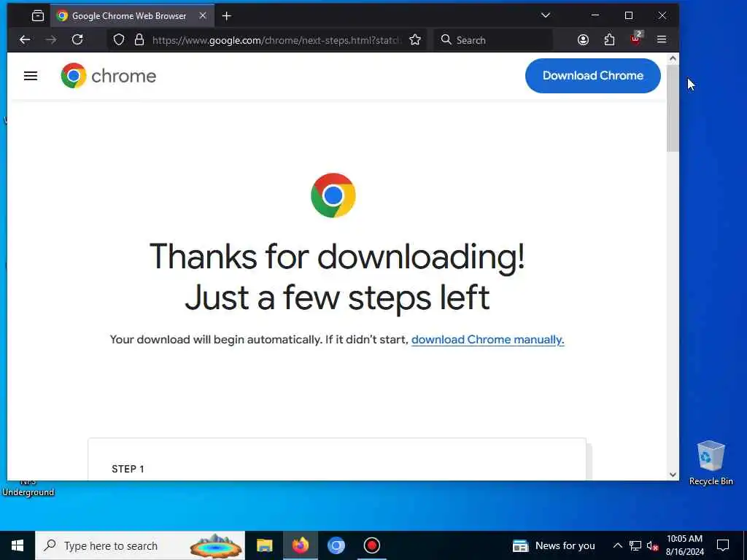Minimize the Firefox window
Screen dimensions: 747x560
click(x=595, y=16)
